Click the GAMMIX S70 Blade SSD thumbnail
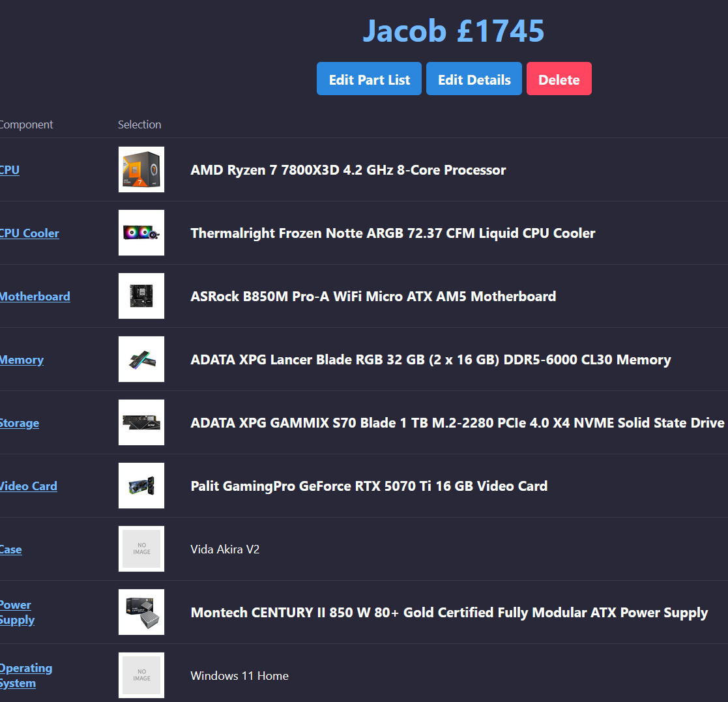The width and height of the screenshot is (728, 702). point(141,422)
